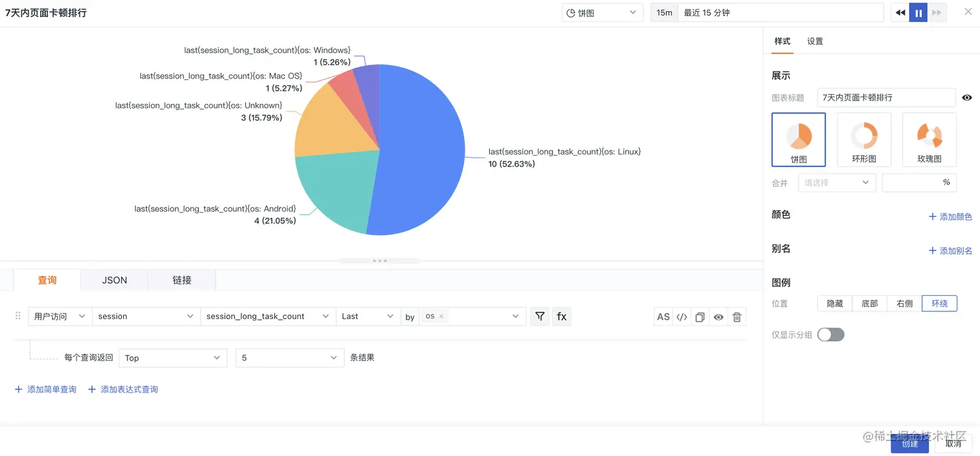
Task: Select the 环形图 chart style thumbnail
Action: coord(864,139)
